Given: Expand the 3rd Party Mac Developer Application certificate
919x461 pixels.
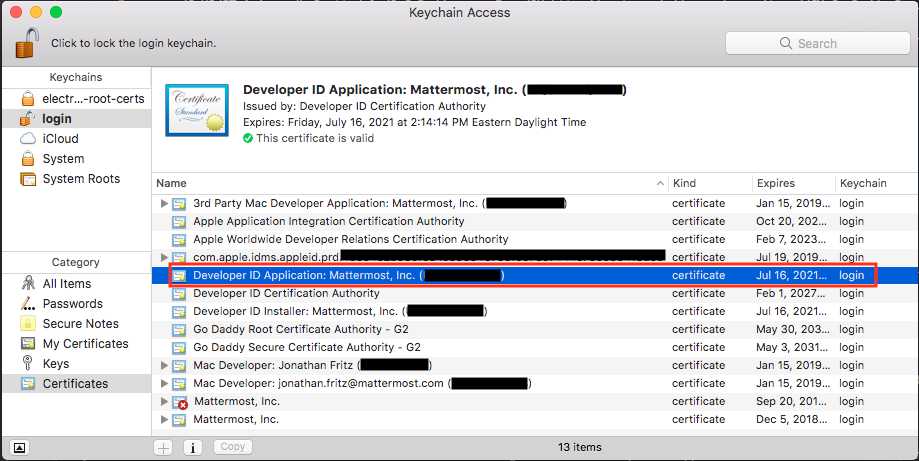Looking at the screenshot, I should (x=165, y=204).
